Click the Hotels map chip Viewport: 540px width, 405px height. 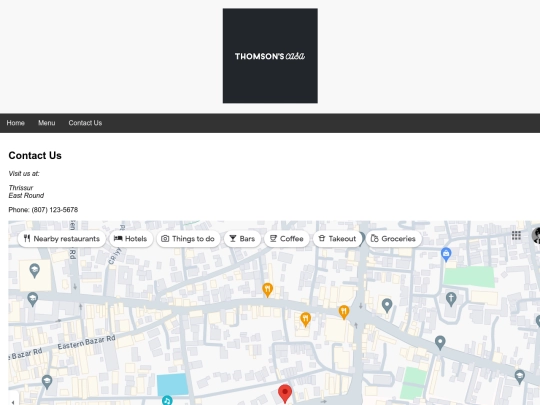131,239
